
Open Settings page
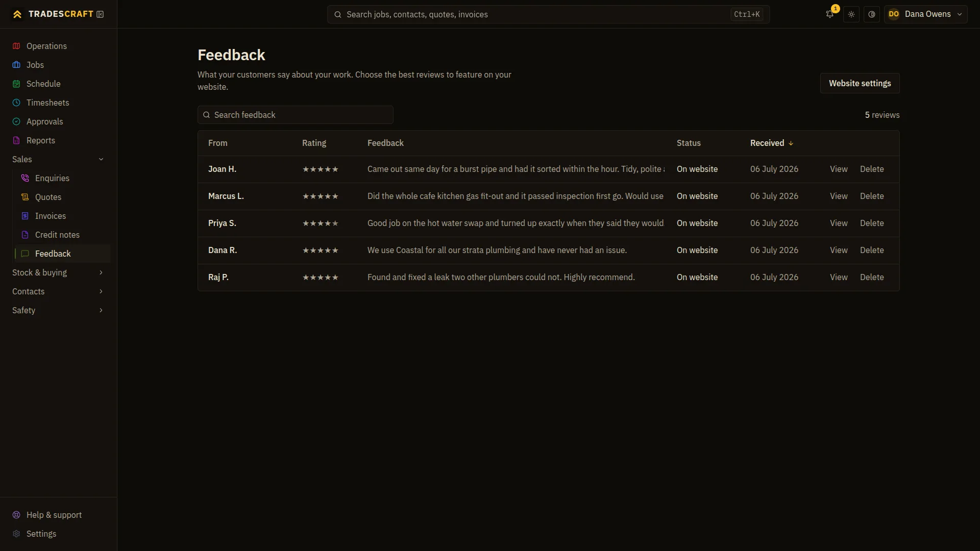(59, 534)
